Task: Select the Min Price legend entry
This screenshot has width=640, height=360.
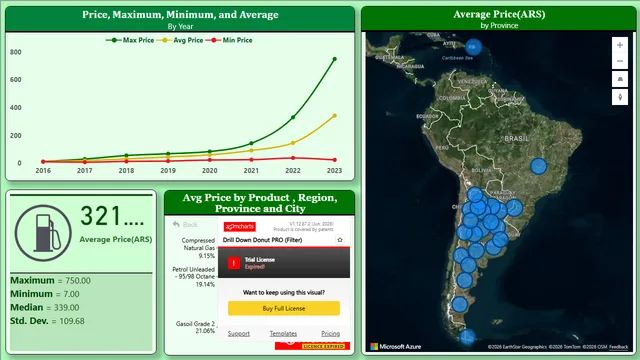Action: coord(229,40)
